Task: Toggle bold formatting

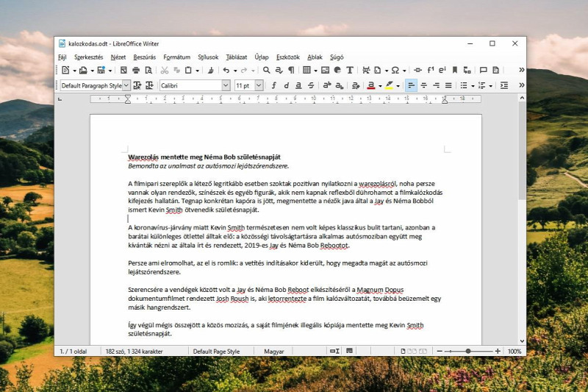Action: (273, 85)
